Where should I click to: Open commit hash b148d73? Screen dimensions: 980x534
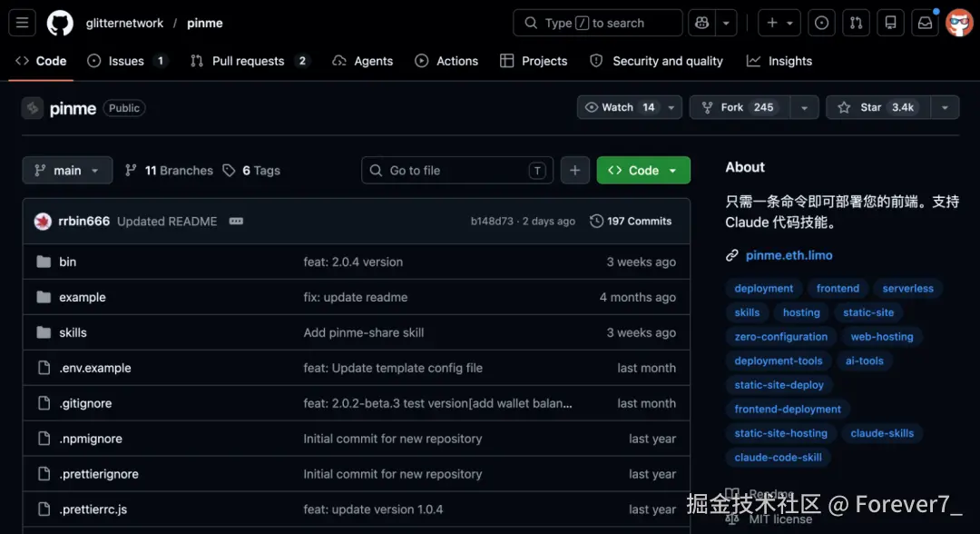pyautogui.click(x=492, y=222)
